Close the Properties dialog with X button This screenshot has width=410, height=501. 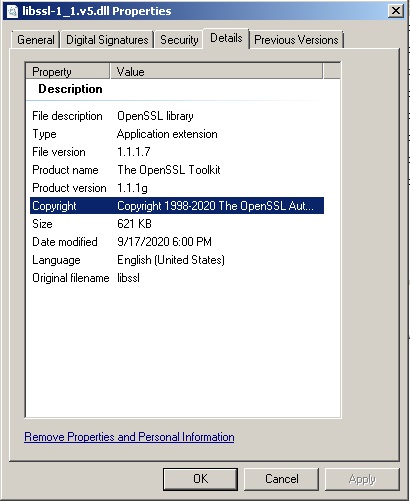tap(396, 11)
